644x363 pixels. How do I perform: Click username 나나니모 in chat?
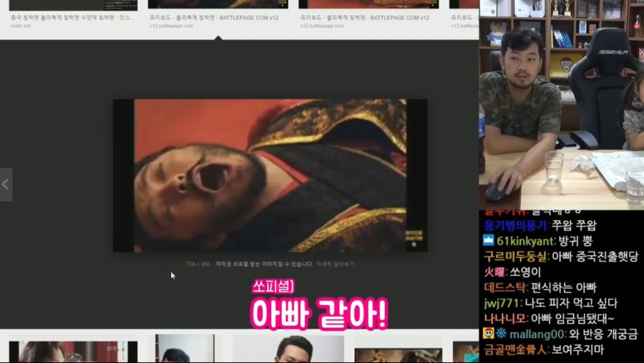[x=505, y=318]
